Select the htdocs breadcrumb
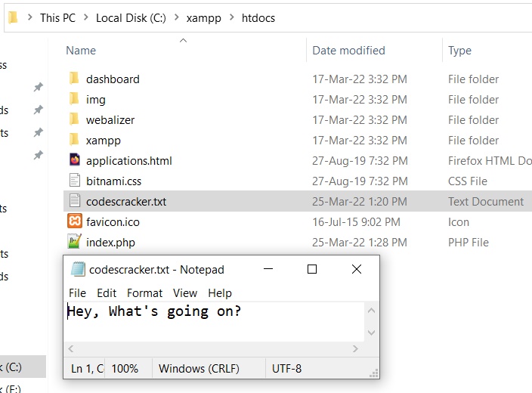Viewport: 532px width, 393px height. click(258, 17)
